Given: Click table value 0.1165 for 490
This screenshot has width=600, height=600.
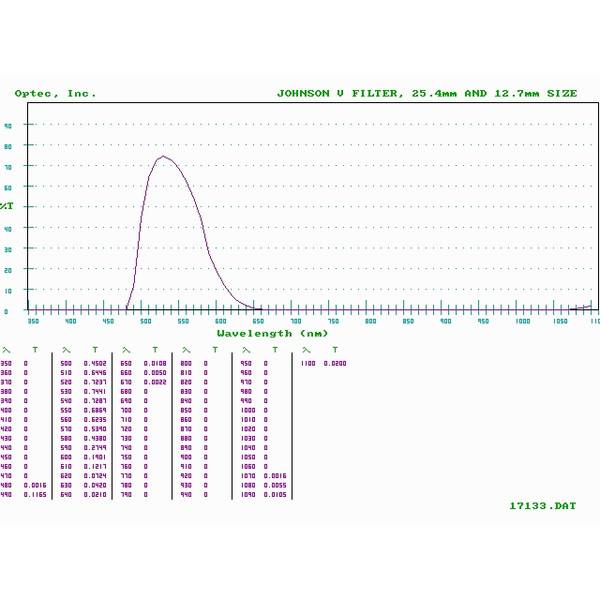Looking at the screenshot, I should (x=35, y=495).
